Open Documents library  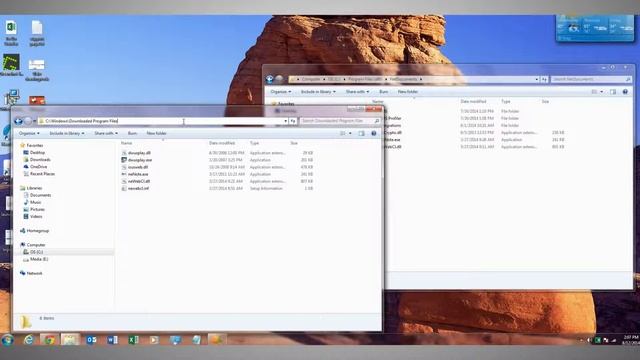pyautogui.click(x=40, y=195)
